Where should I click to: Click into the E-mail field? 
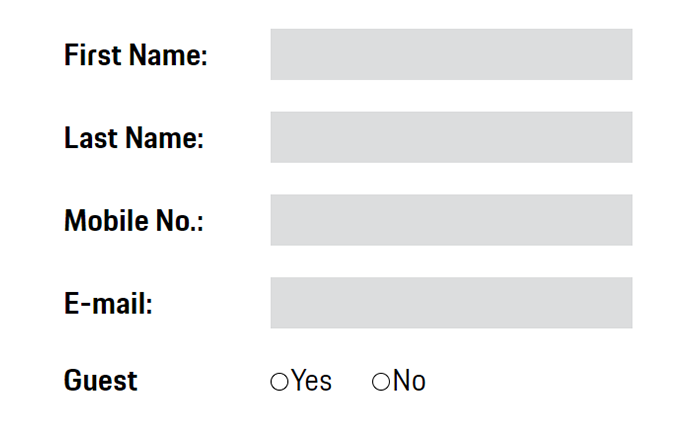coord(450,302)
